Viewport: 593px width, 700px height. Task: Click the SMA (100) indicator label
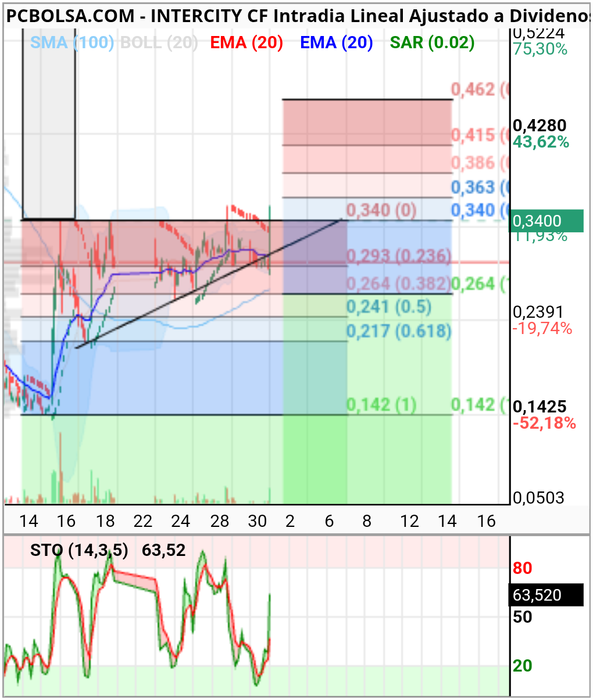72,42
